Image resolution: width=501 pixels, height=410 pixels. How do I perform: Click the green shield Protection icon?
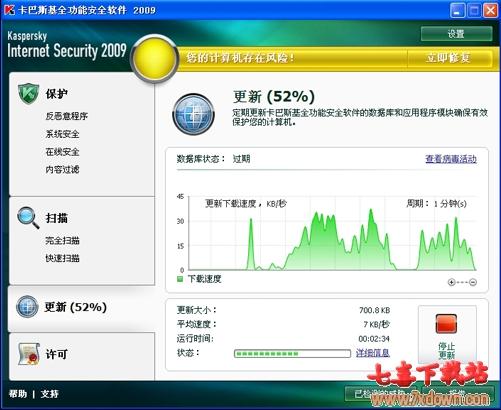point(29,94)
